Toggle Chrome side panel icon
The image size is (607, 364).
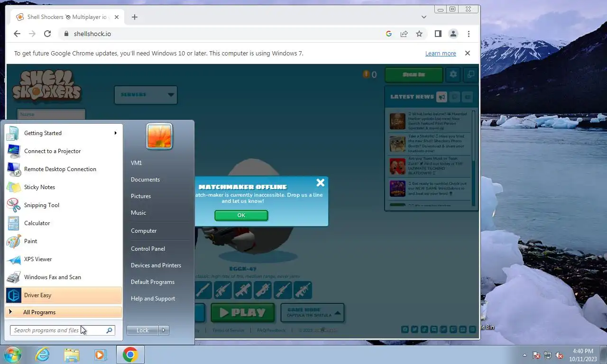[x=438, y=34]
